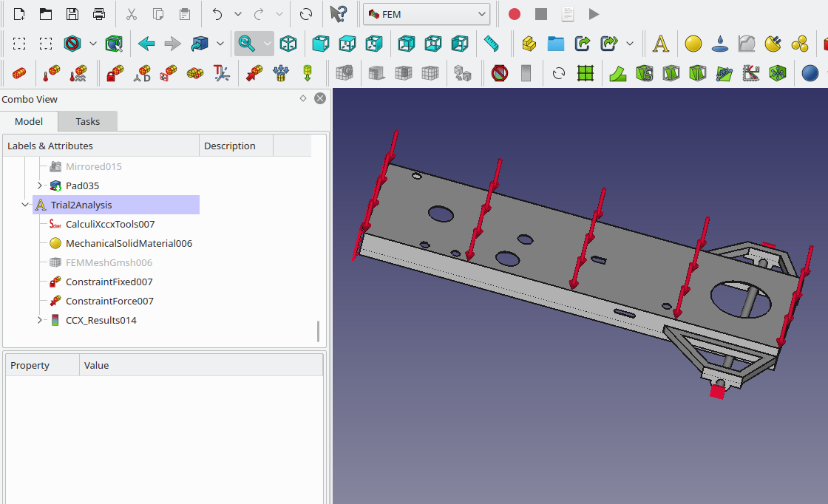Image resolution: width=828 pixels, height=504 pixels.
Task: Select the Measure distance ruler tool
Action: pyautogui.click(x=492, y=44)
